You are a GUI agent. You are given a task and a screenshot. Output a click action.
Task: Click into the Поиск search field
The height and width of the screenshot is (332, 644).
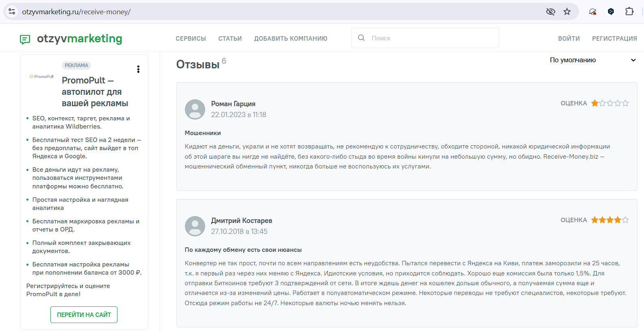coord(431,38)
